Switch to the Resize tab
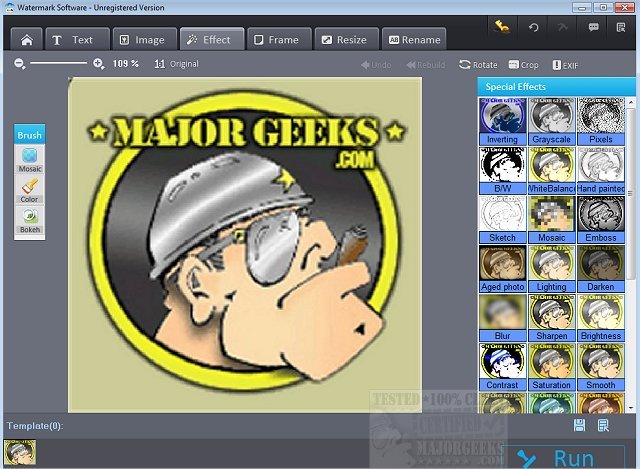 coord(347,40)
